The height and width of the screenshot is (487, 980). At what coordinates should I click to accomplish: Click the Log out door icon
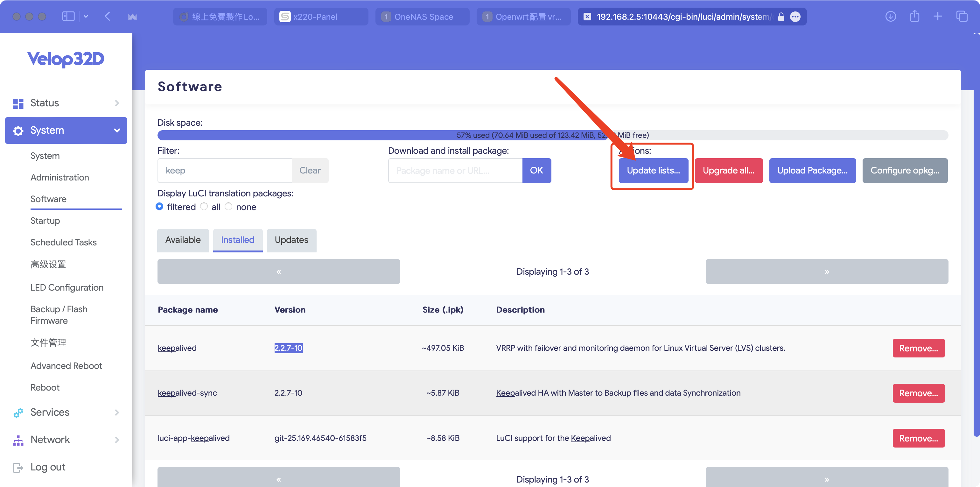coord(18,467)
